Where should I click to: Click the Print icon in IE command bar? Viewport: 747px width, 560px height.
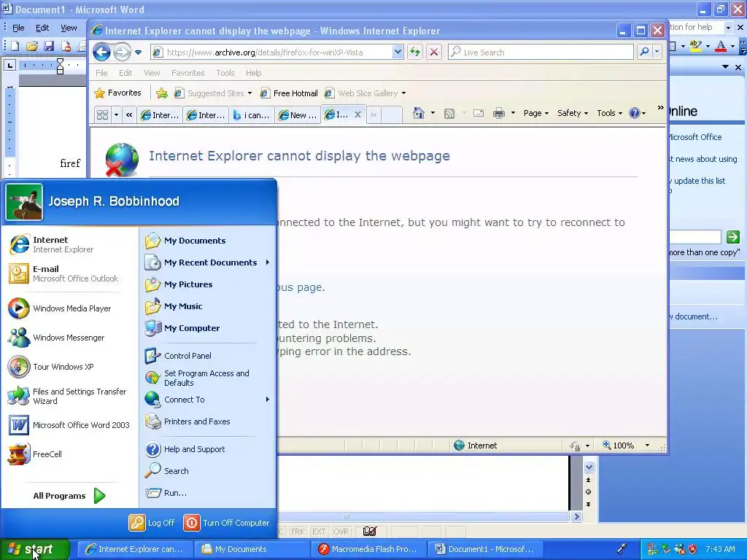point(498,113)
